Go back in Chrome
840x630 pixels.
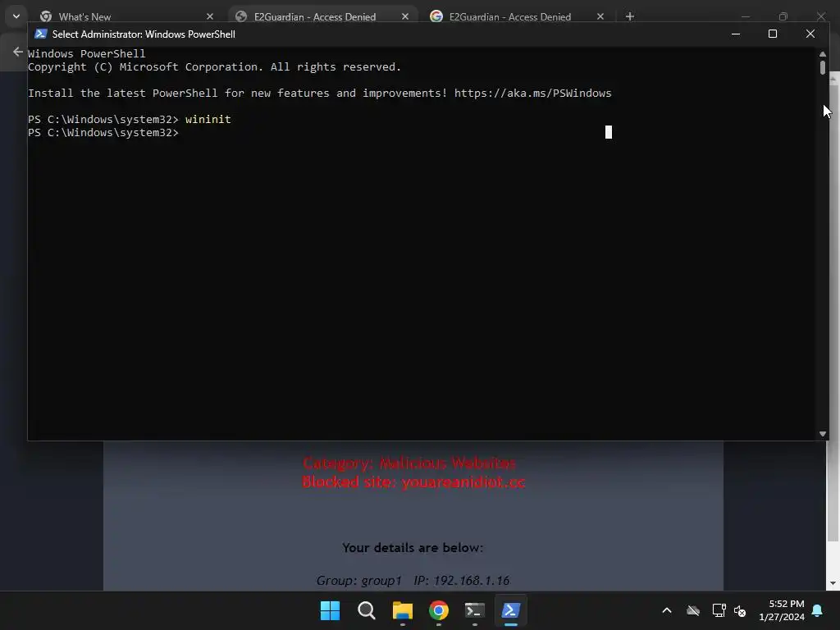18,52
